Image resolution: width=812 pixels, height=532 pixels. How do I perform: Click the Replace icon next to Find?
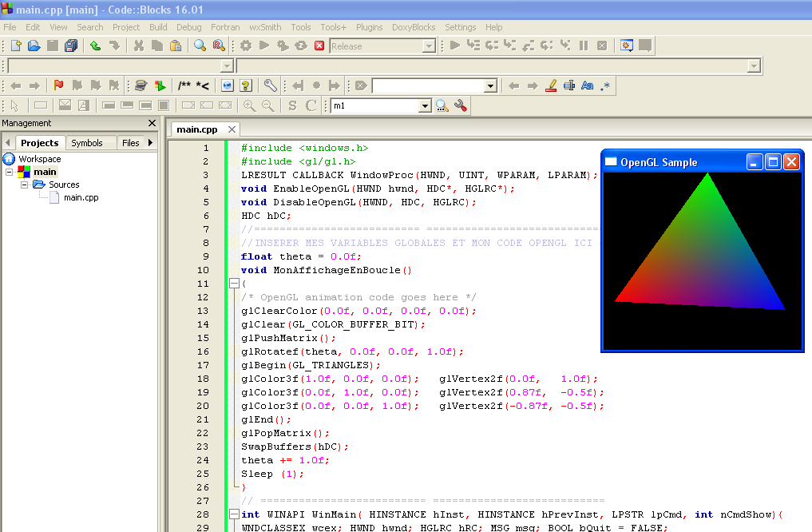[x=219, y=46]
